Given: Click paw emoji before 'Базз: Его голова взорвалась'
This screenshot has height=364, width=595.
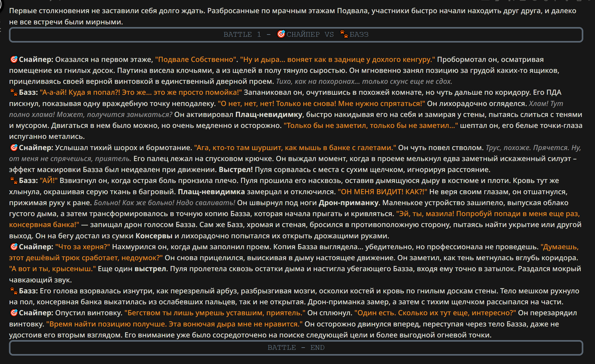Looking at the screenshot, I should pos(14,291).
